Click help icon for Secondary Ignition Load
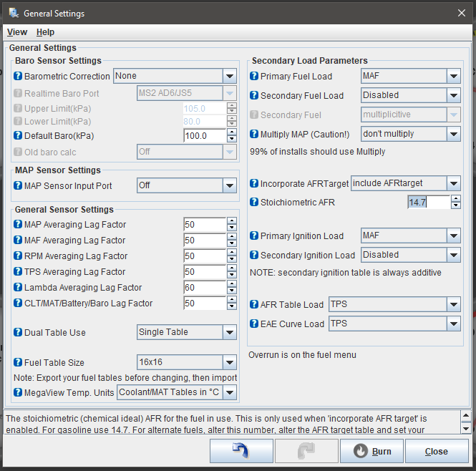 [254, 255]
